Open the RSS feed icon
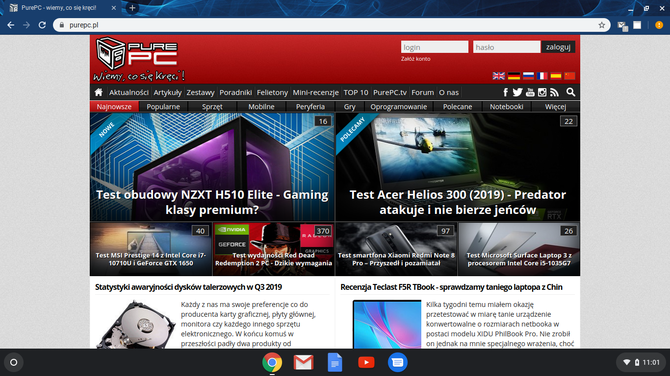Screen dimensions: 670x376 coord(555,92)
